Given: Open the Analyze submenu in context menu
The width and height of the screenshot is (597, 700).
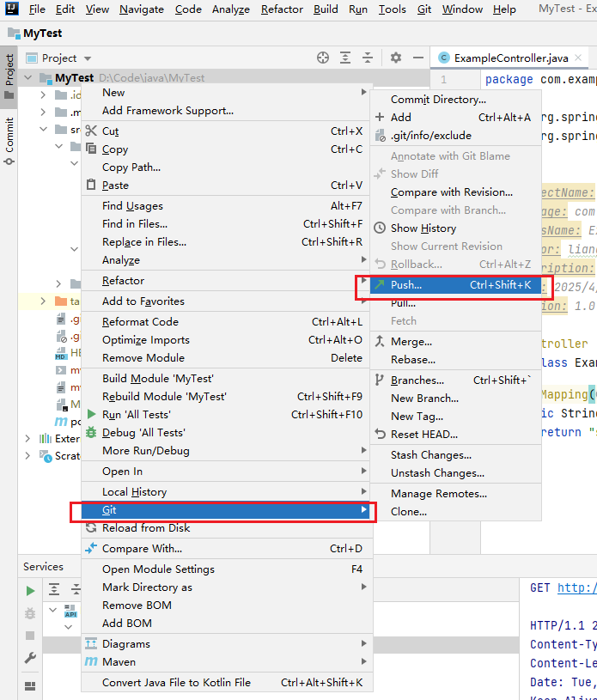Looking at the screenshot, I should (x=228, y=260).
